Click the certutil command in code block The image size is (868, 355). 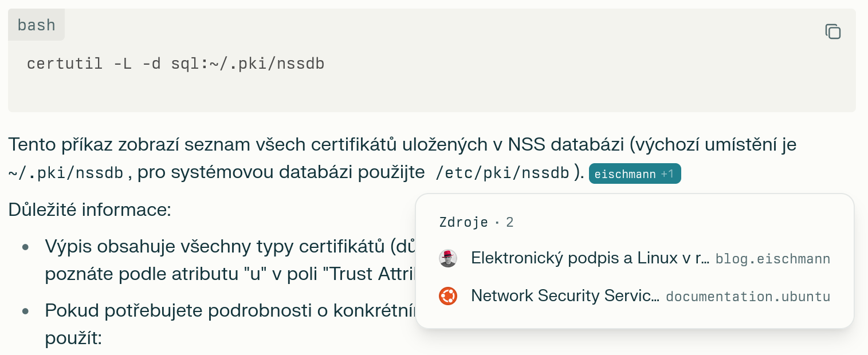coord(175,64)
